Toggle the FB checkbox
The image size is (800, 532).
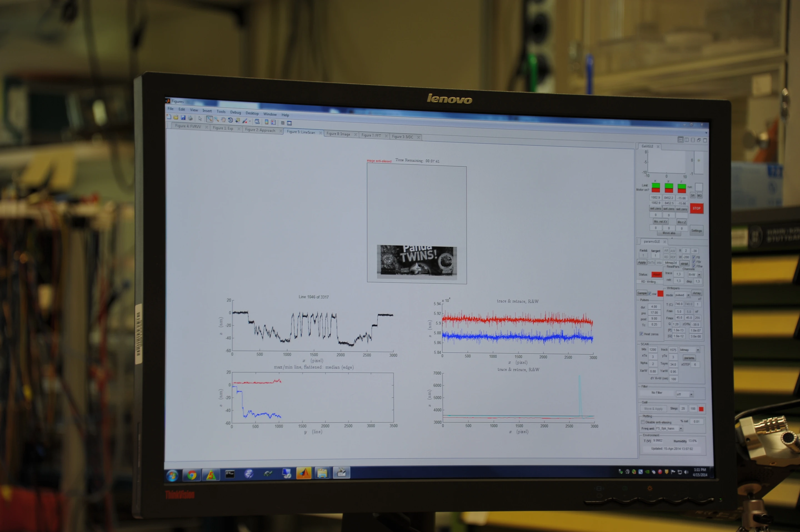pyautogui.click(x=694, y=257)
